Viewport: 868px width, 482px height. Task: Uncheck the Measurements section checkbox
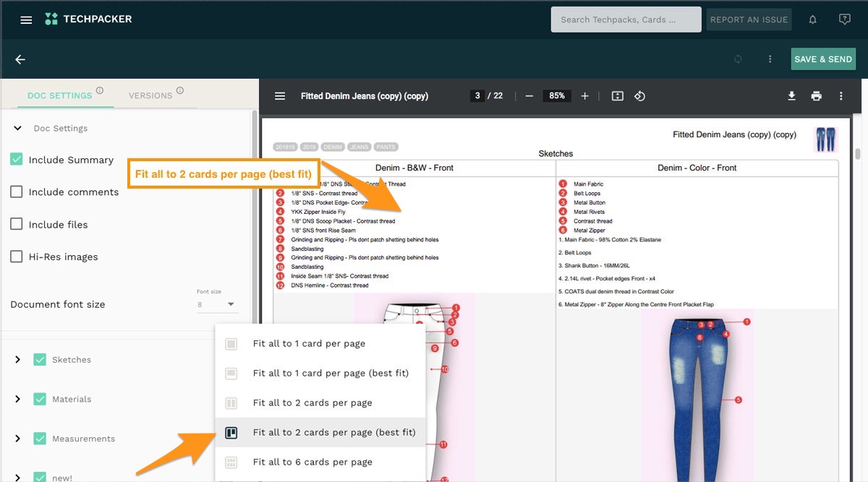(40, 439)
